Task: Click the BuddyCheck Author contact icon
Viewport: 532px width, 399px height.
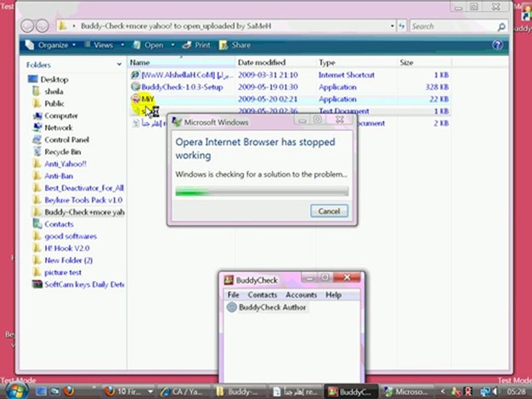Action: (x=232, y=308)
